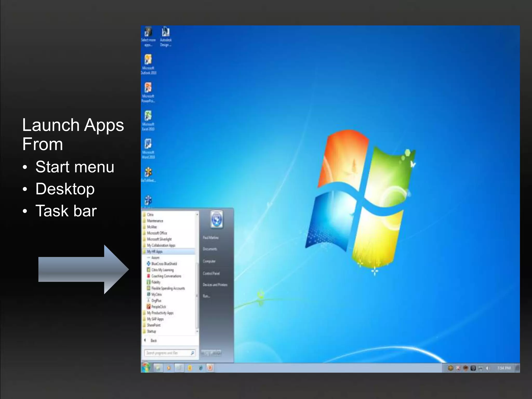Viewport: 532px width, 399px height.
Task: Click the network tray icon
Action: point(481,368)
